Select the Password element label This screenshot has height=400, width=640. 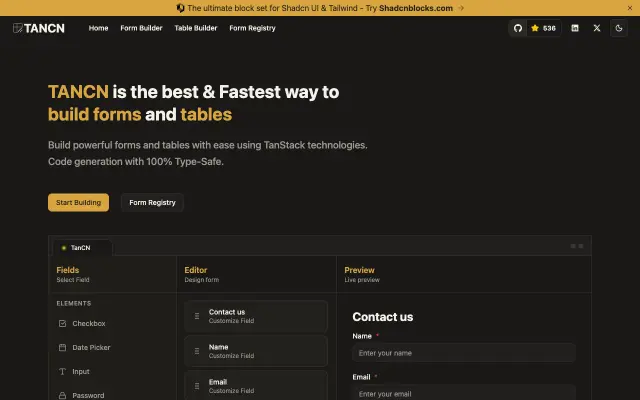(88, 395)
